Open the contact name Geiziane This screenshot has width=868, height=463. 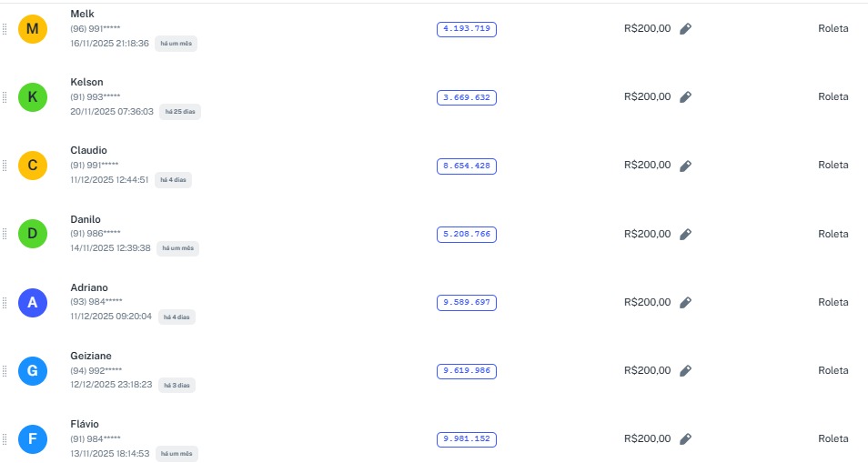[91, 356]
